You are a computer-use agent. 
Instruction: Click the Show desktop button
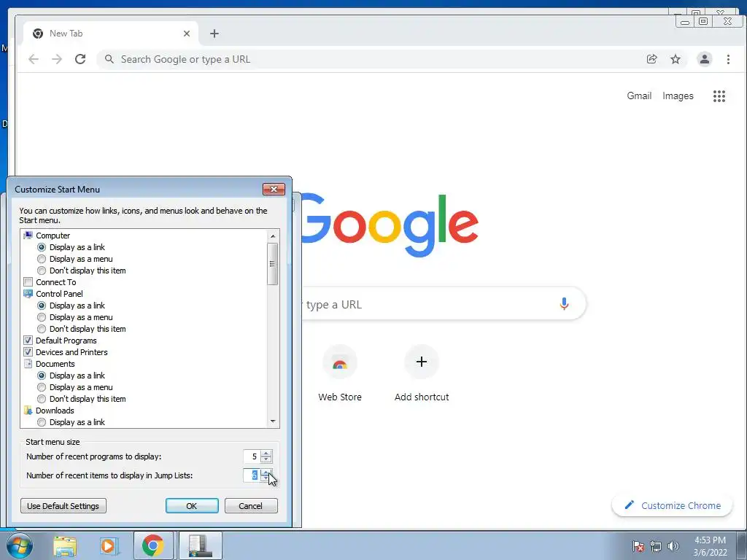click(742, 545)
